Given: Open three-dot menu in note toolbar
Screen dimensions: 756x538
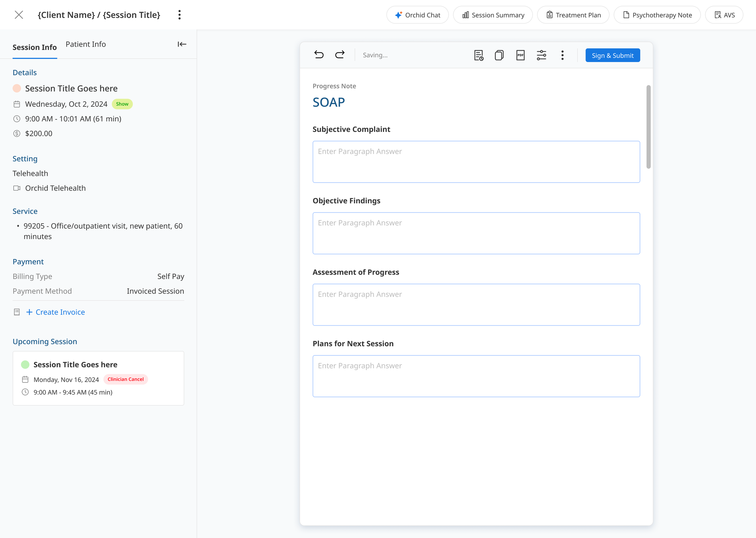Looking at the screenshot, I should pos(562,55).
